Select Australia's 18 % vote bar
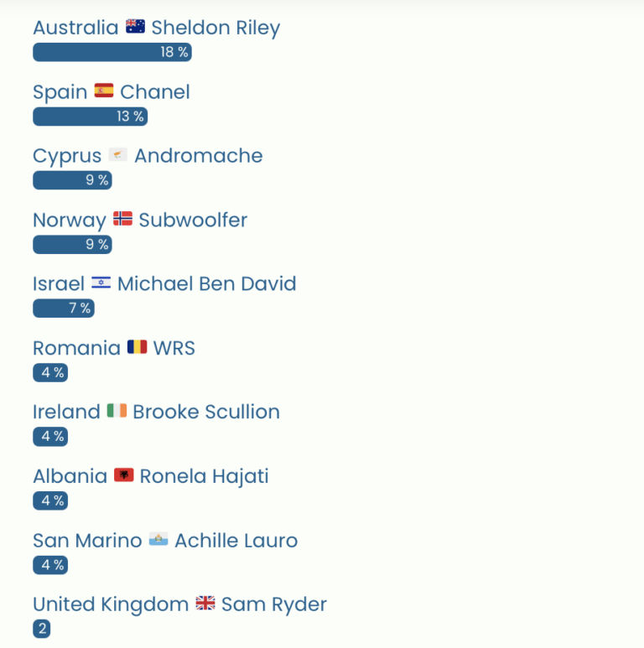Screen dimensions: 644x648 click(112, 52)
